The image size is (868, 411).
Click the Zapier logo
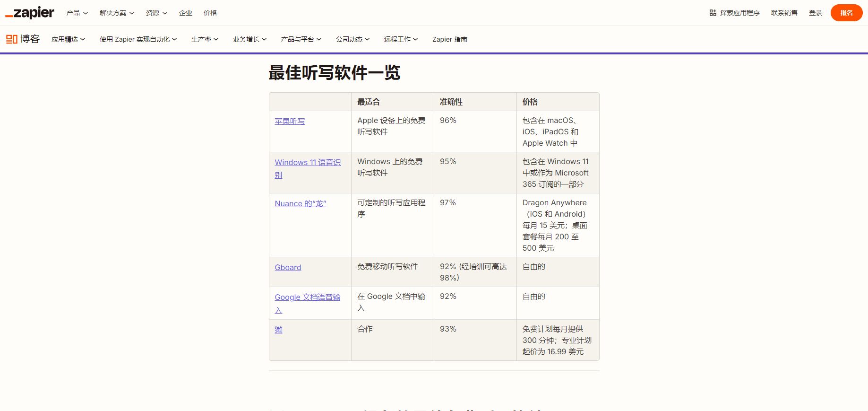pos(30,13)
